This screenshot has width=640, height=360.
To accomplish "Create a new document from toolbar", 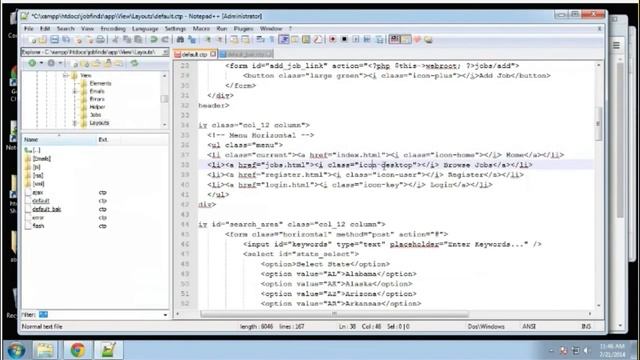I will coord(33,40).
